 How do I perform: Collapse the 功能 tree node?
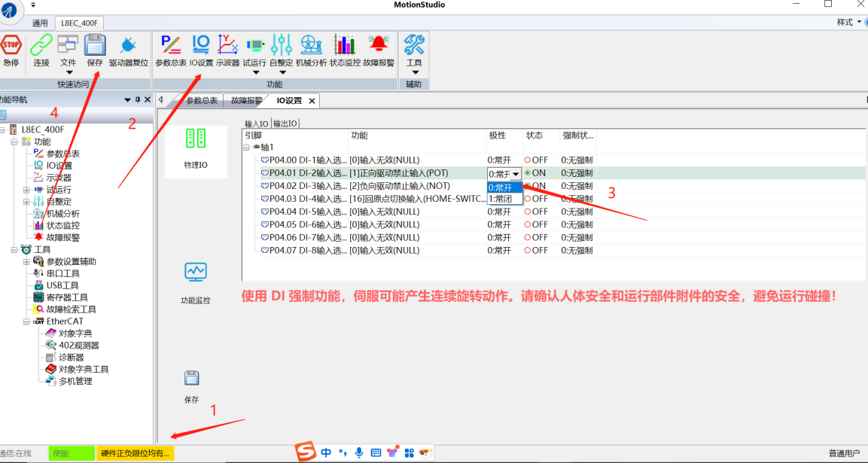14,142
